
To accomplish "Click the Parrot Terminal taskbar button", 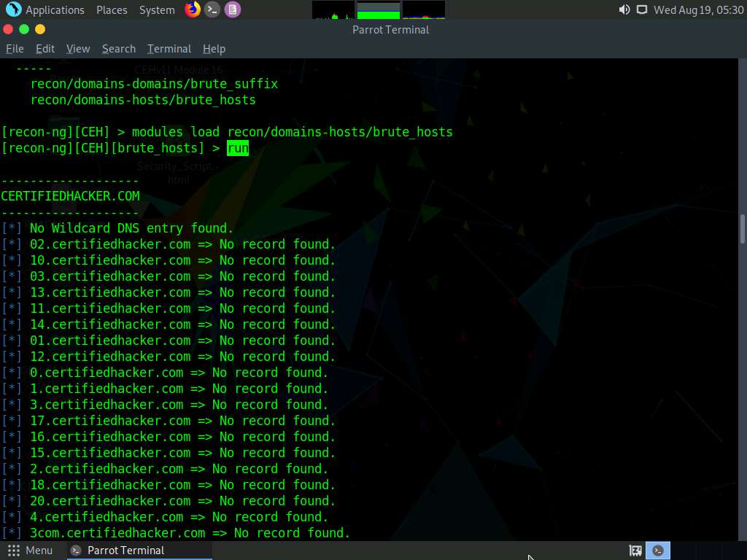I will (x=138, y=551).
